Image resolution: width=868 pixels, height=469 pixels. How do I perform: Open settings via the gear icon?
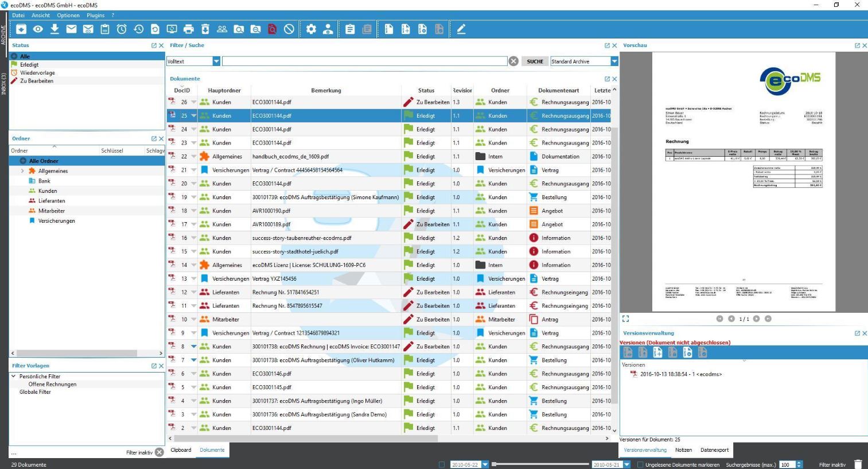click(311, 29)
